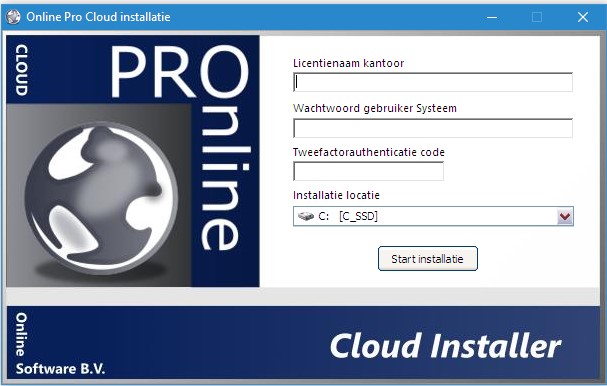Image resolution: width=607 pixels, height=386 pixels.
Task: Click the Tweefactorauthenticatie code label
Action: click(369, 152)
